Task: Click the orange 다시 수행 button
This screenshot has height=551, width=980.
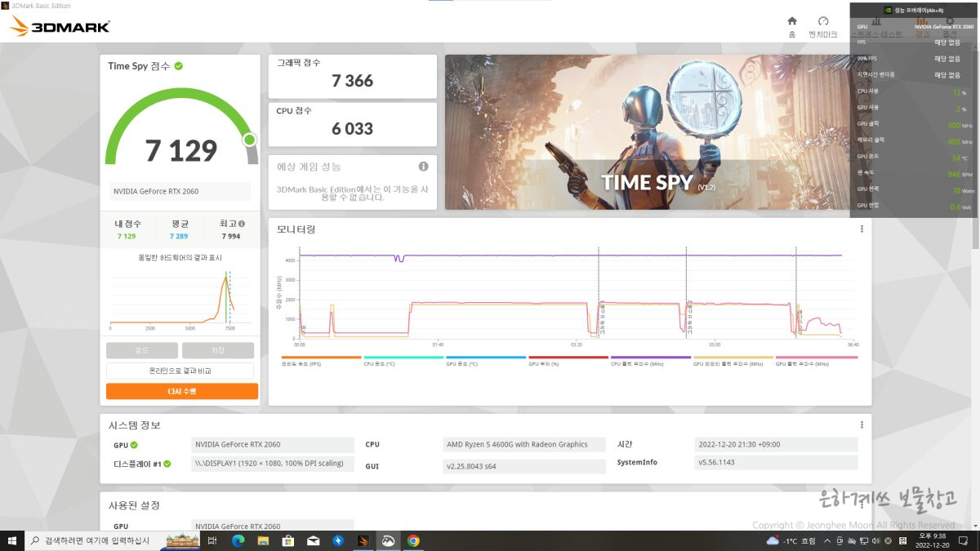Action: click(x=182, y=391)
